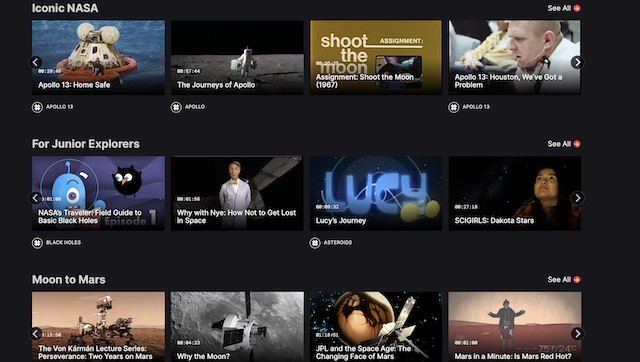Image resolution: width=640 pixels, height=362 pixels.
Task: Play Apollo 13: Home Safe video
Action: [x=98, y=58]
